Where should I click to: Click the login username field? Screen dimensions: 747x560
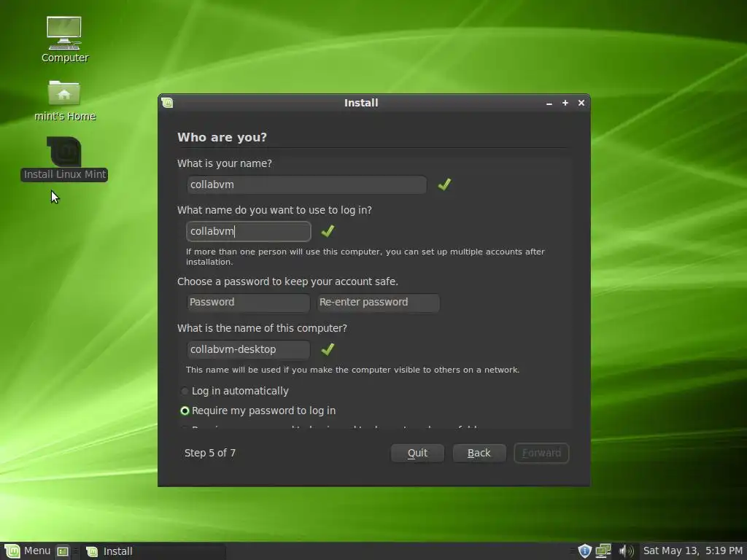[x=249, y=231]
